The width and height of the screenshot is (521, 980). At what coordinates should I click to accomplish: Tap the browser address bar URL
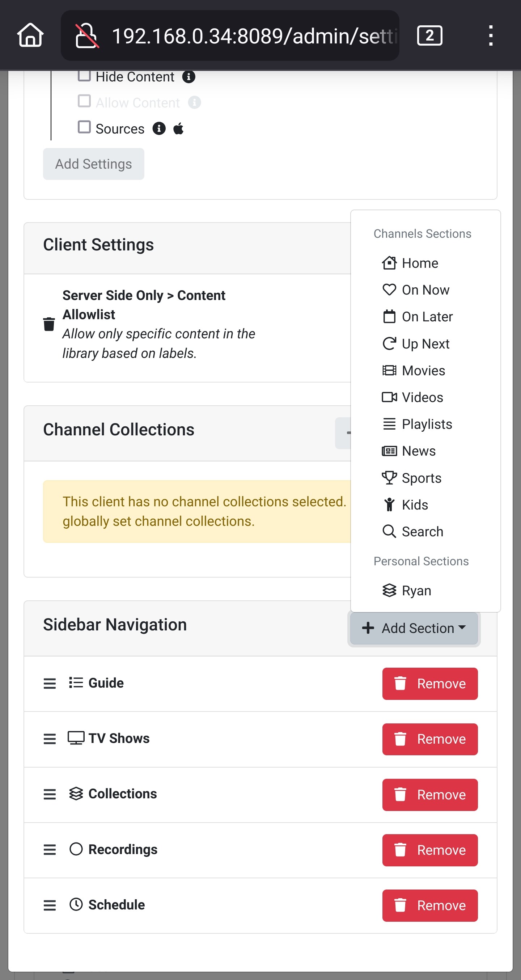(x=254, y=36)
